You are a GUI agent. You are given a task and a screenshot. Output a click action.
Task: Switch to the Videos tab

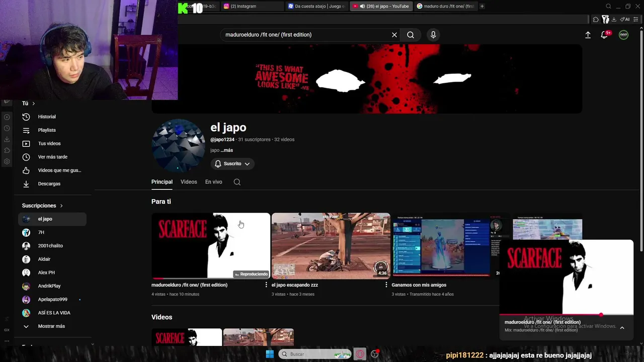click(189, 182)
